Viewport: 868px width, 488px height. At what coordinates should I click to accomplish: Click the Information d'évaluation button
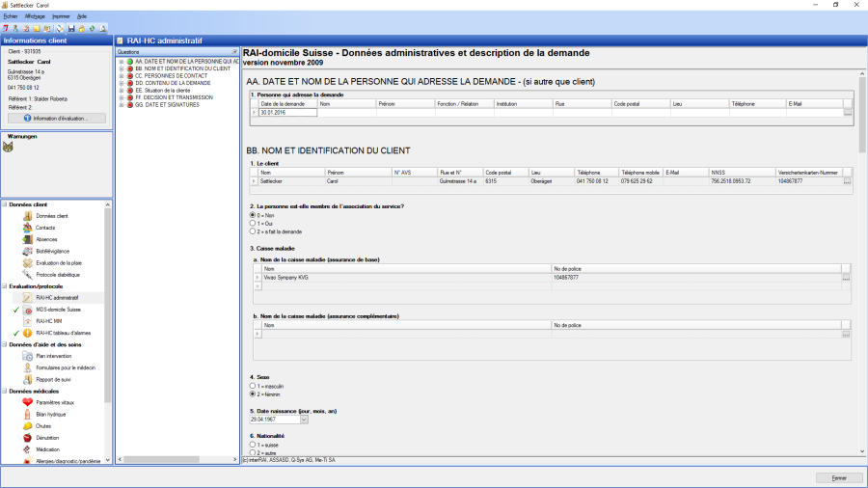pyautogui.click(x=56, y=118)
